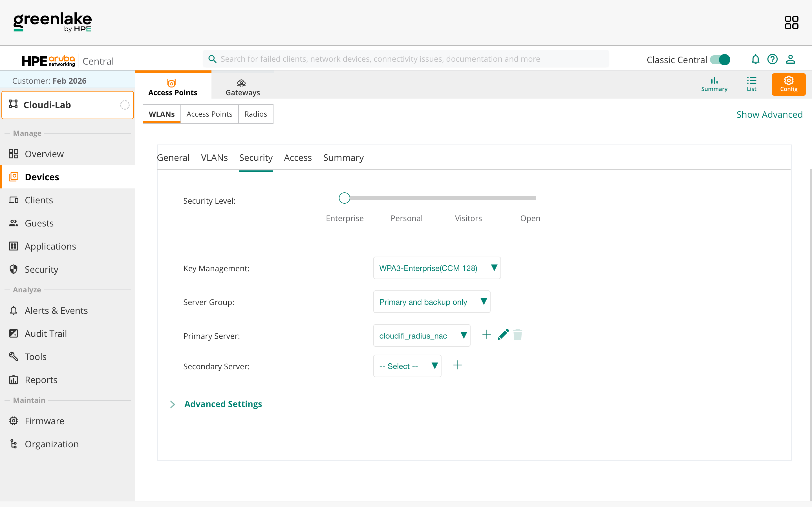The image size is (812, 507).
Task: Edit primary server with pencil icon
Action: coord(503,335)
